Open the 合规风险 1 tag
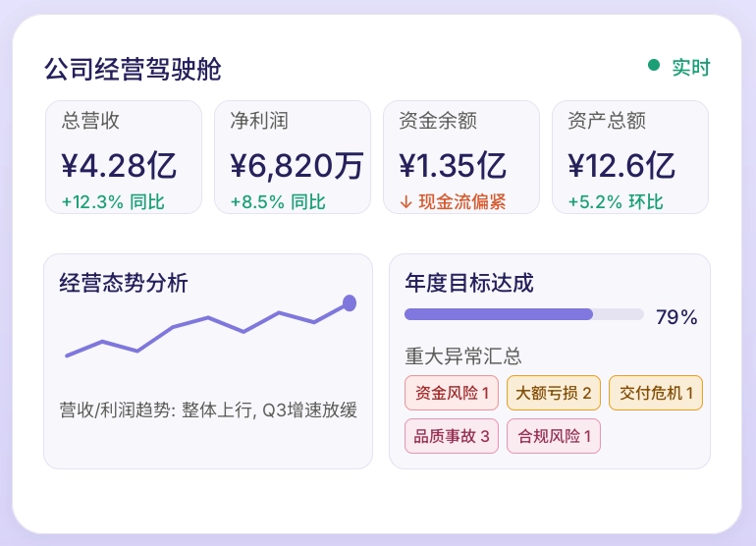Image resolution: width=756 pixels, height=546 pixels. [554, 436]
